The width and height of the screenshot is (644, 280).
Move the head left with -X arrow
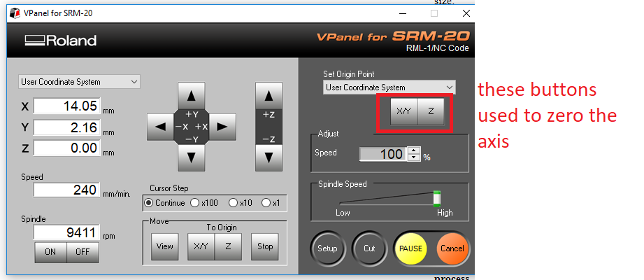click(x=160, y=127)
